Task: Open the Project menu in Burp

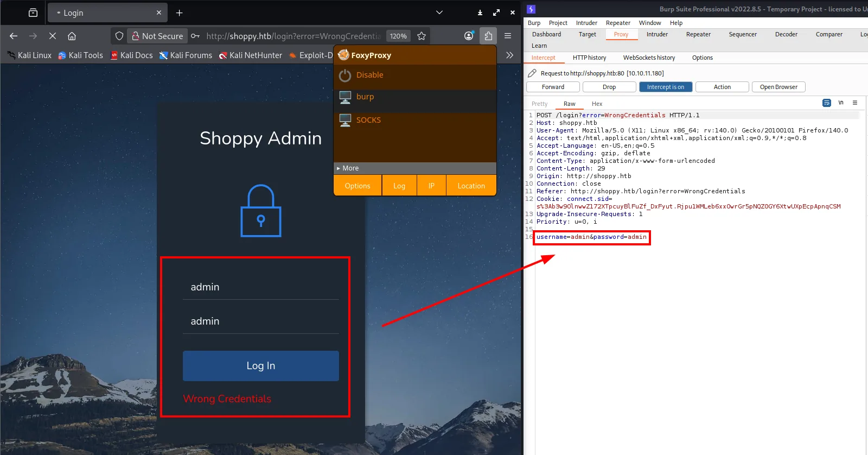Action: tap(558, 23)
